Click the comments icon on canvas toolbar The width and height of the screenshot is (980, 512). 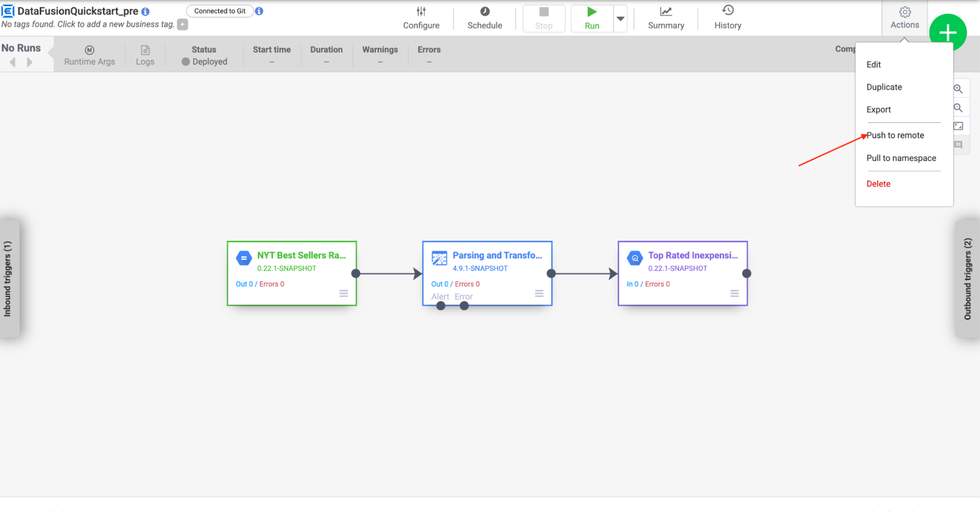(958, 145)
